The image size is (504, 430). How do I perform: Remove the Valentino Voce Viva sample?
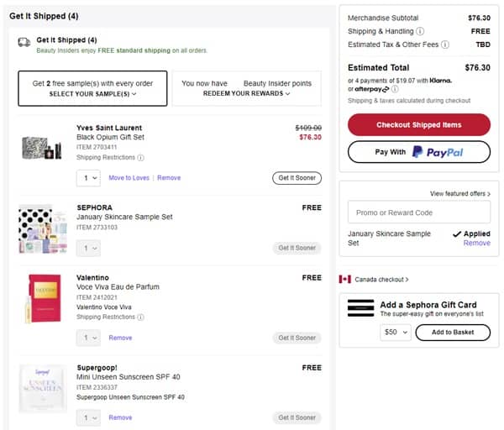[x=120, y=338]
